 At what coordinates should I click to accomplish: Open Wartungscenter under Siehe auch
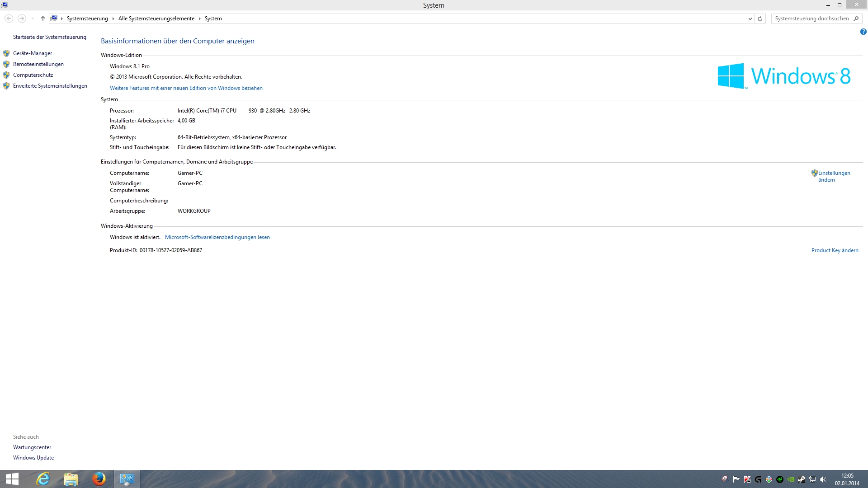(x=32, y=447)
